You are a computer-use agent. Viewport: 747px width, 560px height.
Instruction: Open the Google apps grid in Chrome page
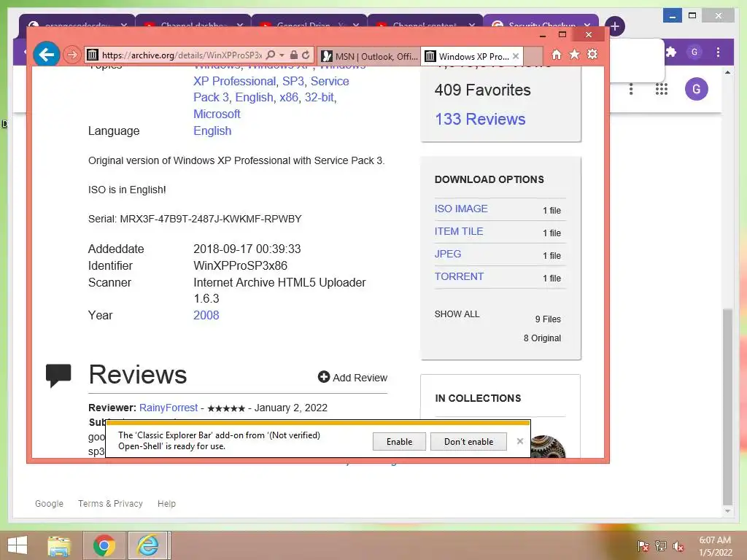click(x=661, y=89)
